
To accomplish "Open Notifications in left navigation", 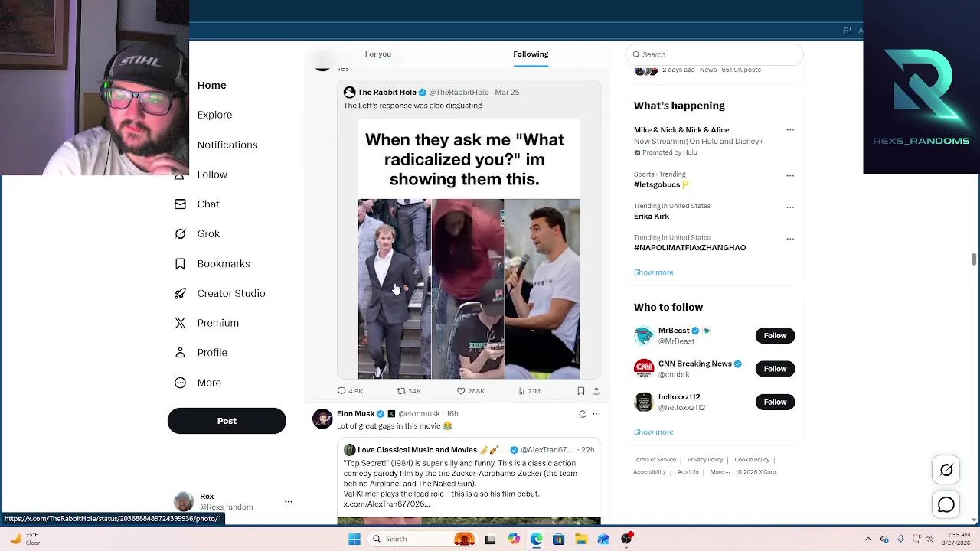I will (x=227, y=145).
